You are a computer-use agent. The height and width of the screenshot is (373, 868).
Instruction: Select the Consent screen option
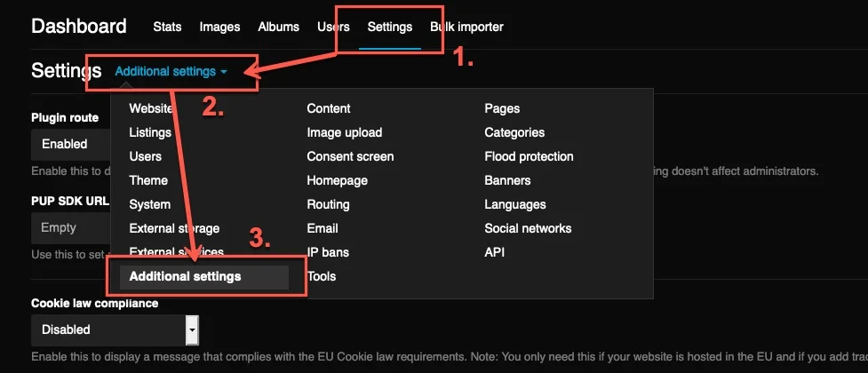click(x=350, y=156)
